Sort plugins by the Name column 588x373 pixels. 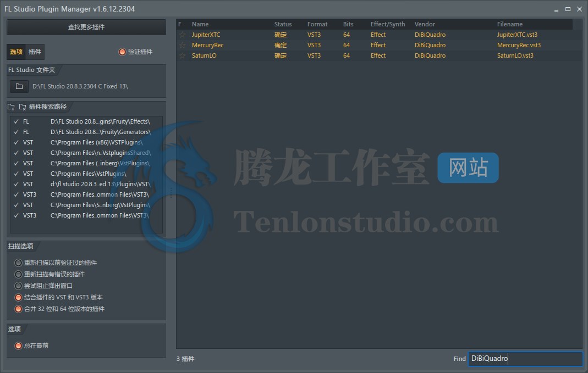[200, 24]
